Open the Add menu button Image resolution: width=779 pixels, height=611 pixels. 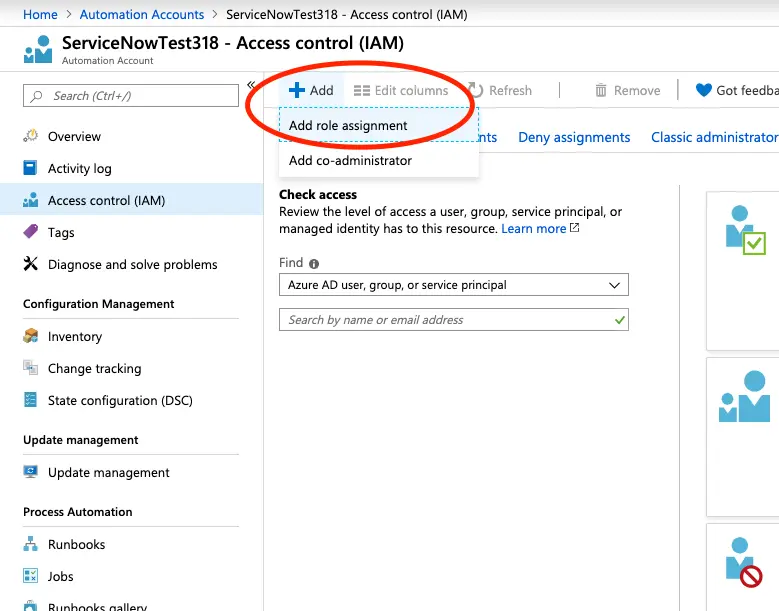point(311,90)
